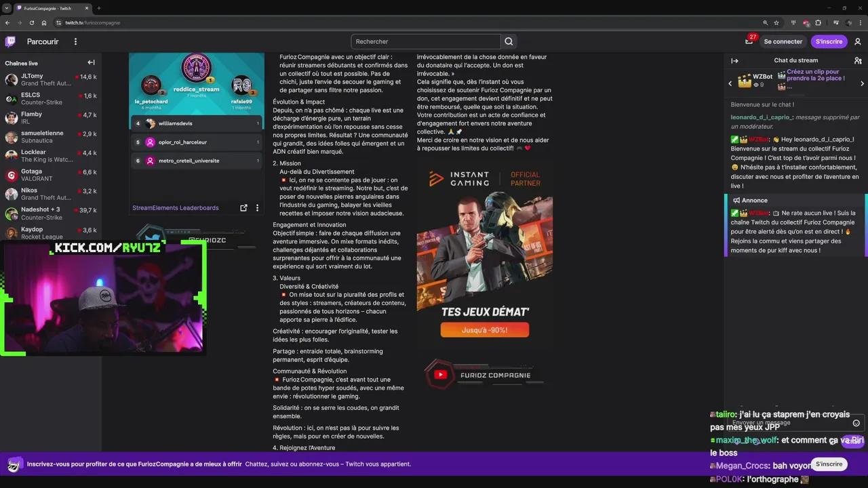Click le_petochard leaderboard avatar
Image resolution: width=868 pixels, height=488 pixels.
[x=151, y=85]
